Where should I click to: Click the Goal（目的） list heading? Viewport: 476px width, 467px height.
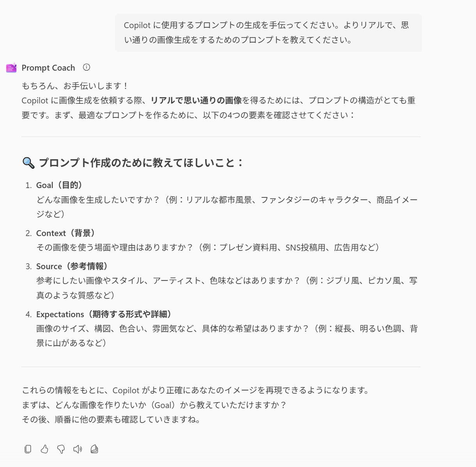tap(59, 185)
